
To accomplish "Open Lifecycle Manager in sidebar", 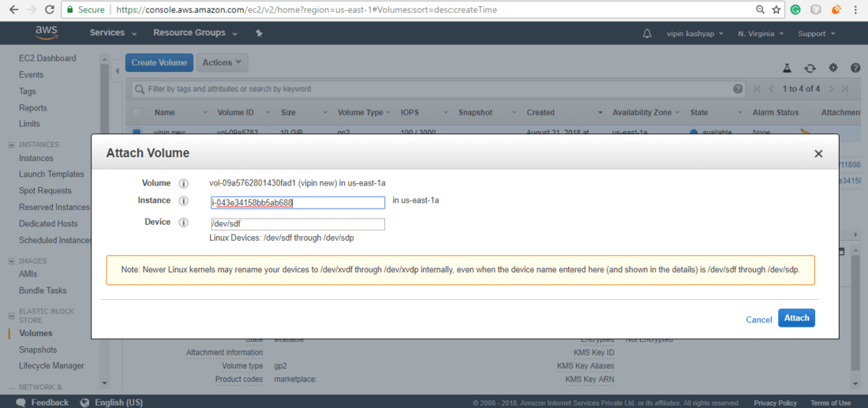I will [x=51, y=366].
